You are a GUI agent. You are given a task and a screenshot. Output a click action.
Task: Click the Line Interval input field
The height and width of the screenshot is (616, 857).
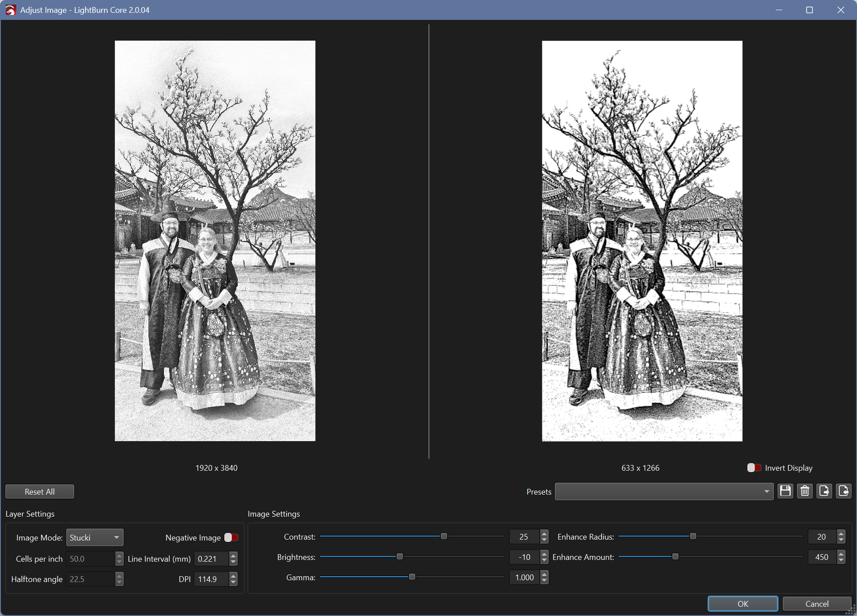212,558
